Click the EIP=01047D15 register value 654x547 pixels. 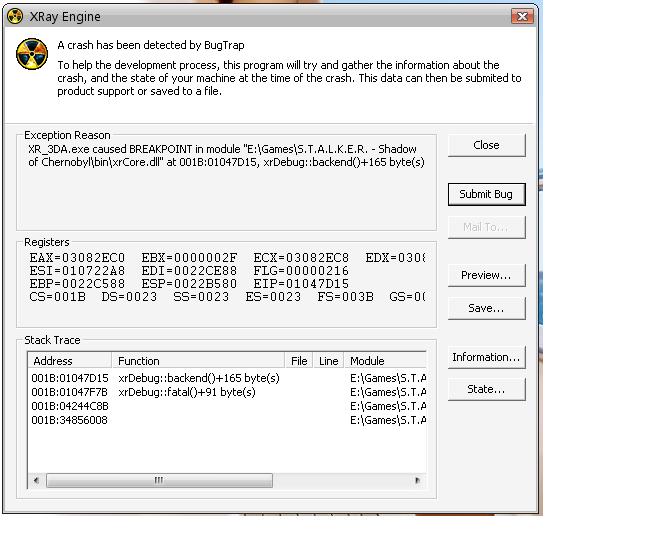pos(301,284)
